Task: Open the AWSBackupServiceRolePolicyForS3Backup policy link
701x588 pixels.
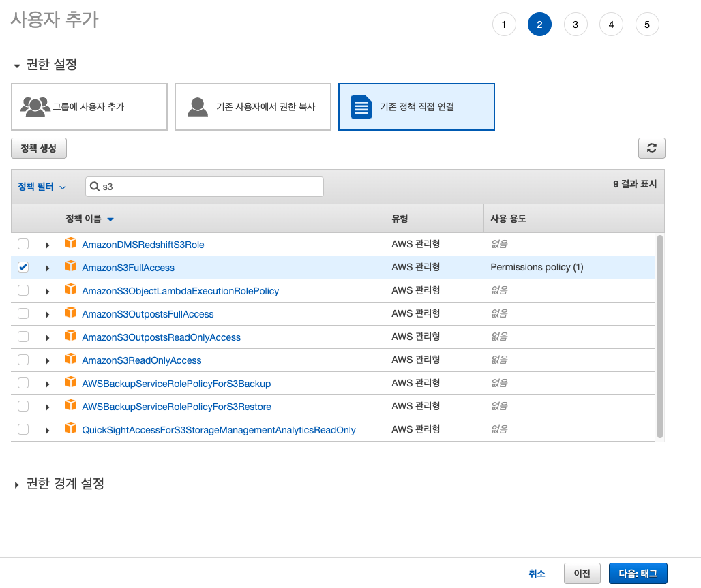Action: point(177,384)
